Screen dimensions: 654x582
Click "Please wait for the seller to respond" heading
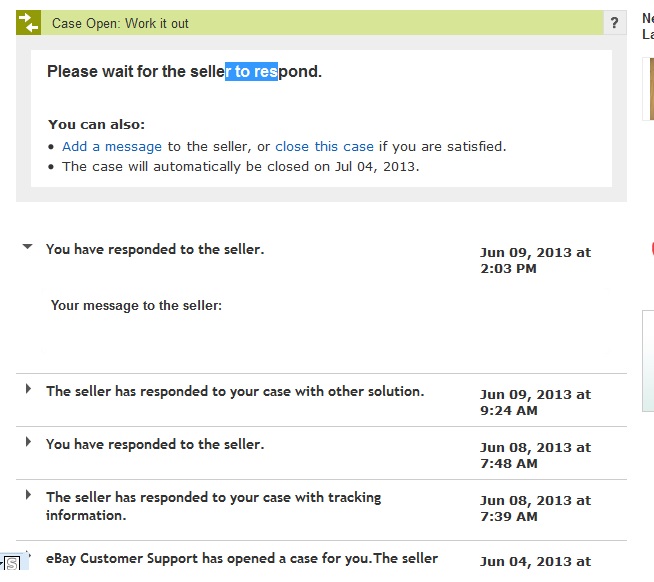pos(184,72)
